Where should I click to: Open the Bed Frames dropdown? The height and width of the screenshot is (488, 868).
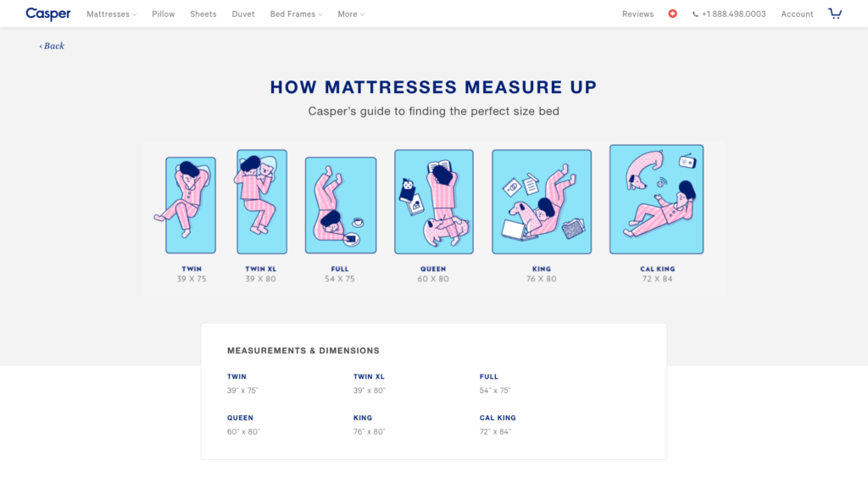293,14
